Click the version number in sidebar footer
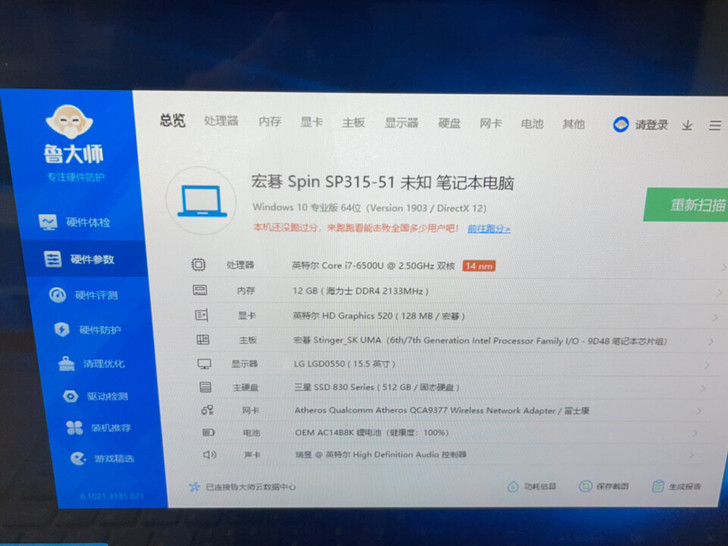Viewport: 728px width, 546px height. tap(112, 496)
